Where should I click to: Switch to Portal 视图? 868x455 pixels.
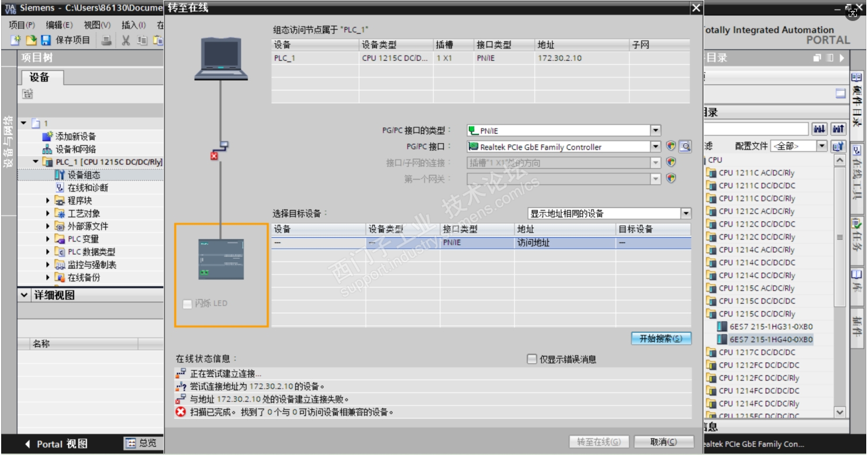click(x=56, y=444)
